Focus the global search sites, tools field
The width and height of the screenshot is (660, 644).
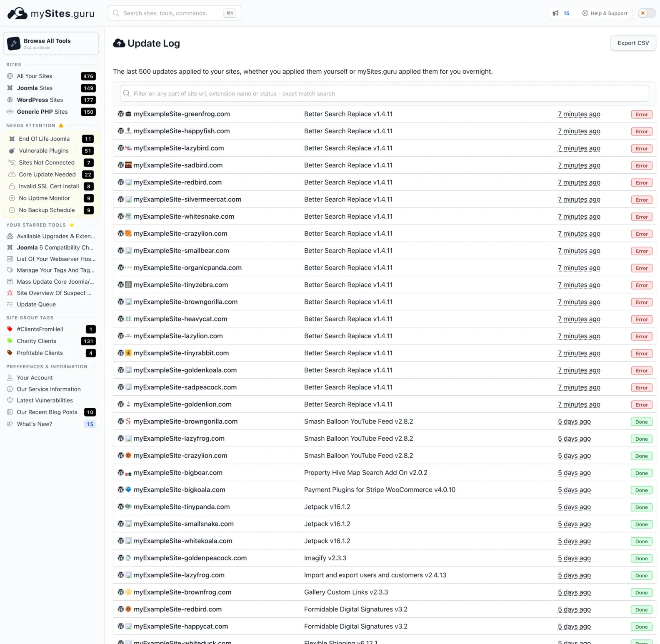[x=174, y=13]
